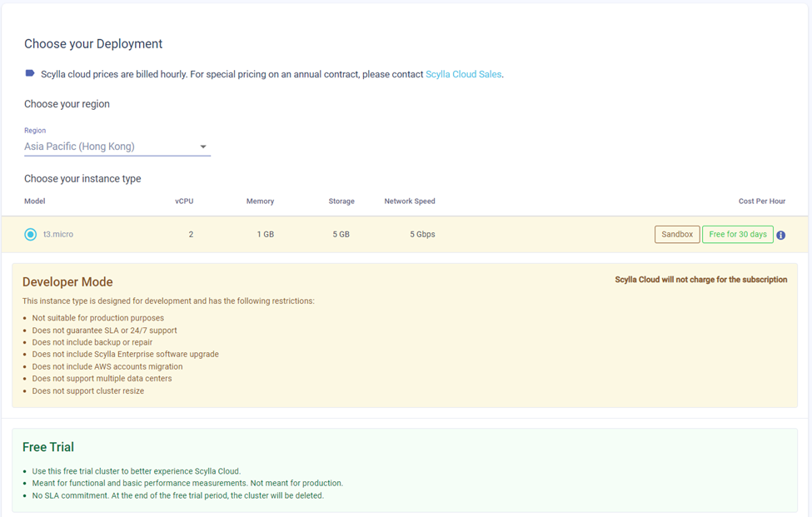
Task: Click 'Meant for functional and basic performance' bullet
Action: pyautogui.click(x=187, y=484)
